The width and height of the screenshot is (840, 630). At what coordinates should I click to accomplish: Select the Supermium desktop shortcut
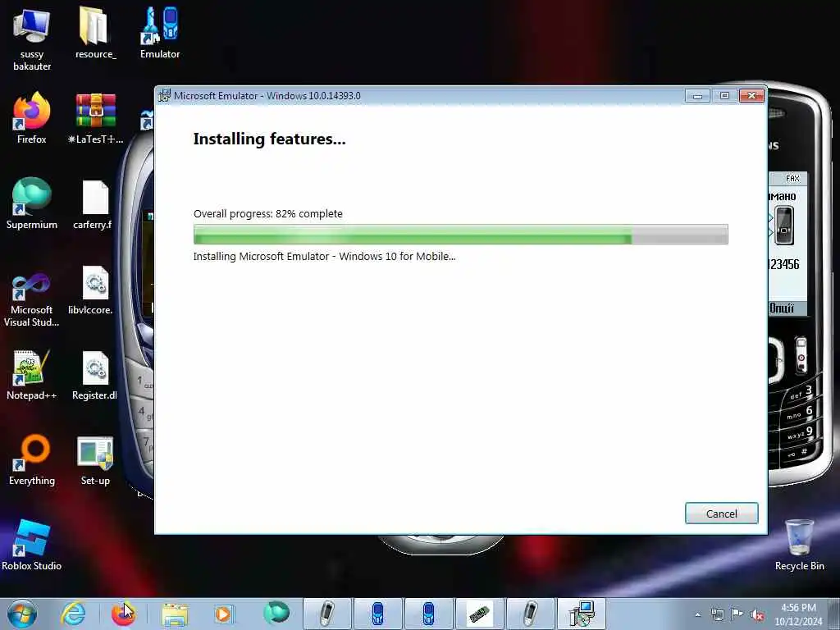(32, 203)
